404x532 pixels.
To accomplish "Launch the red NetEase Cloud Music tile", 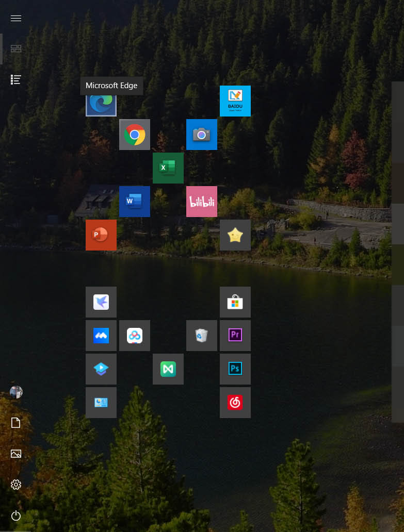I will coord(235,403).
